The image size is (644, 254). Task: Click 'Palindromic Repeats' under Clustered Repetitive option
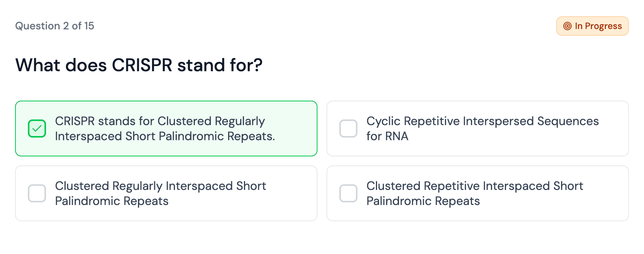coord(423,201)
